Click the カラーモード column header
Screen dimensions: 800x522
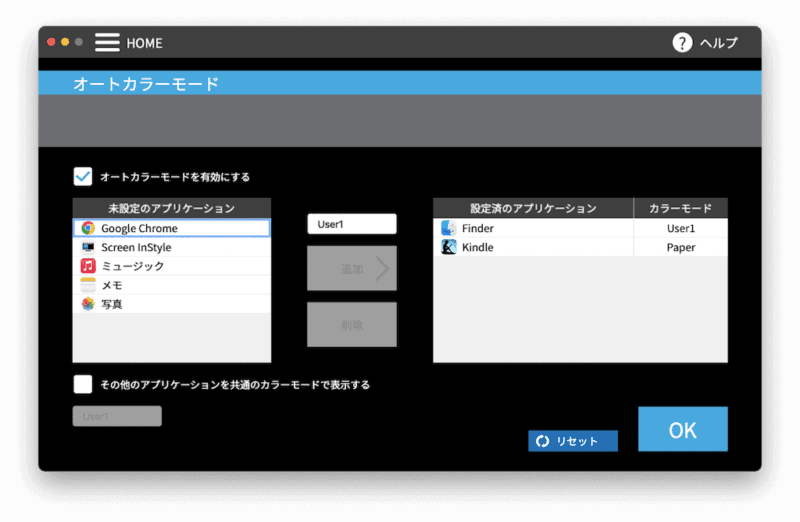point(681,208)
